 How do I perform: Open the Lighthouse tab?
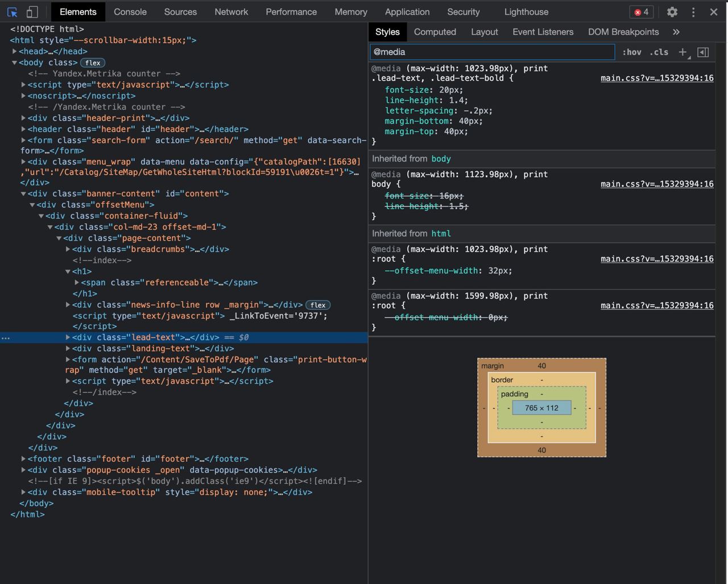[527, 12]
